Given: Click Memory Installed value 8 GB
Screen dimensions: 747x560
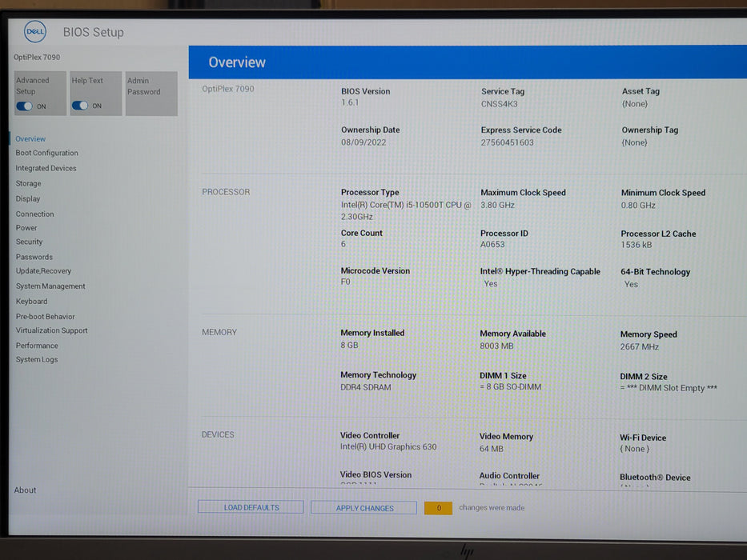Looking at the screenshot, I should (x=349, y=346).
